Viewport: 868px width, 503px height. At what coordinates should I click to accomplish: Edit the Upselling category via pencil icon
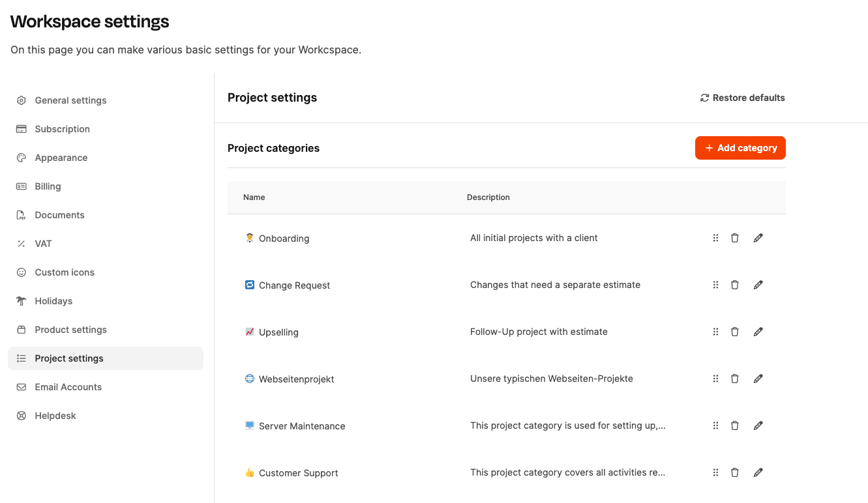point(758,332)
